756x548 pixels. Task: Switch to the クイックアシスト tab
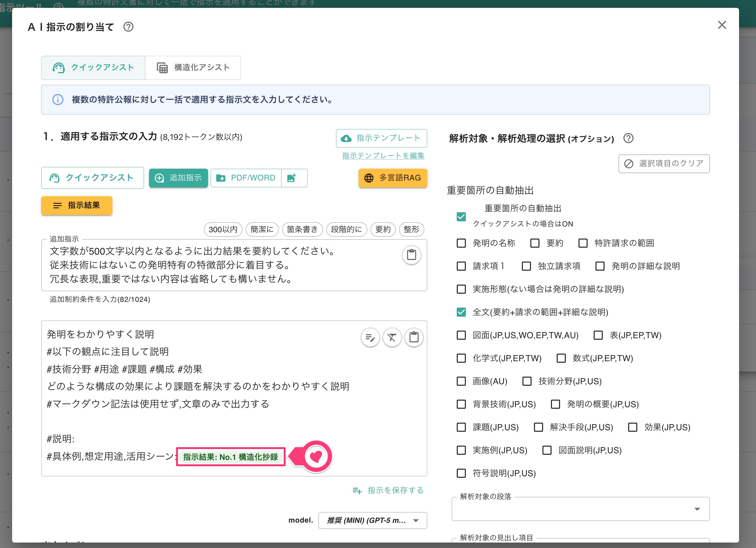(x=93, y=68)
